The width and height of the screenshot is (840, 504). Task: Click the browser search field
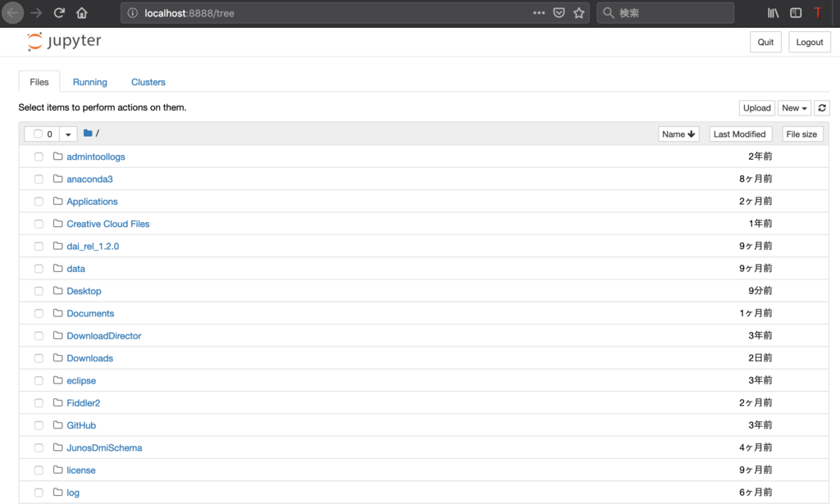coord(665,13)
